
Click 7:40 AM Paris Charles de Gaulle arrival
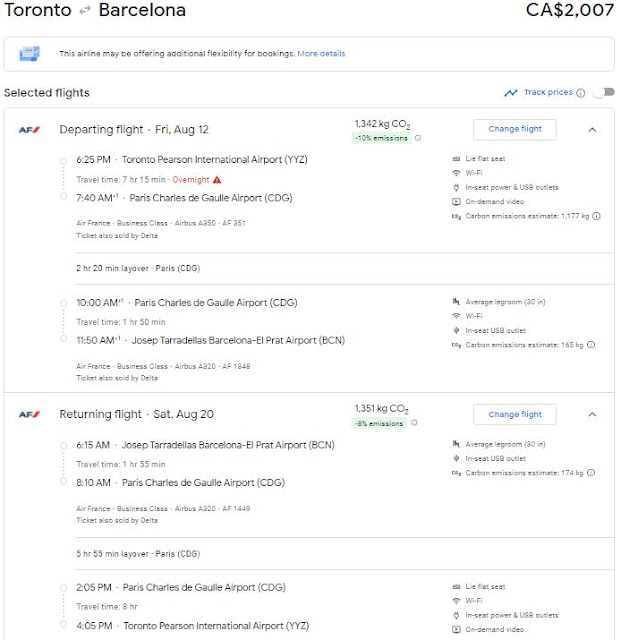click(184, 198)
